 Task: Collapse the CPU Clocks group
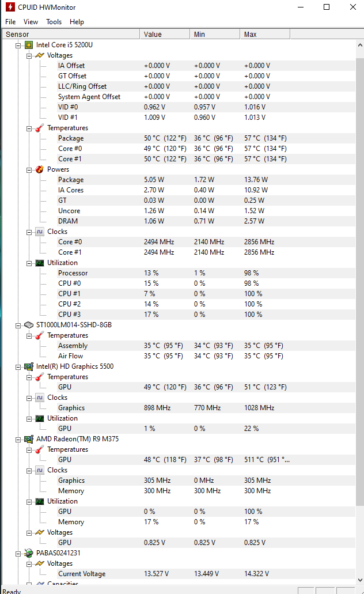point(29,232)
